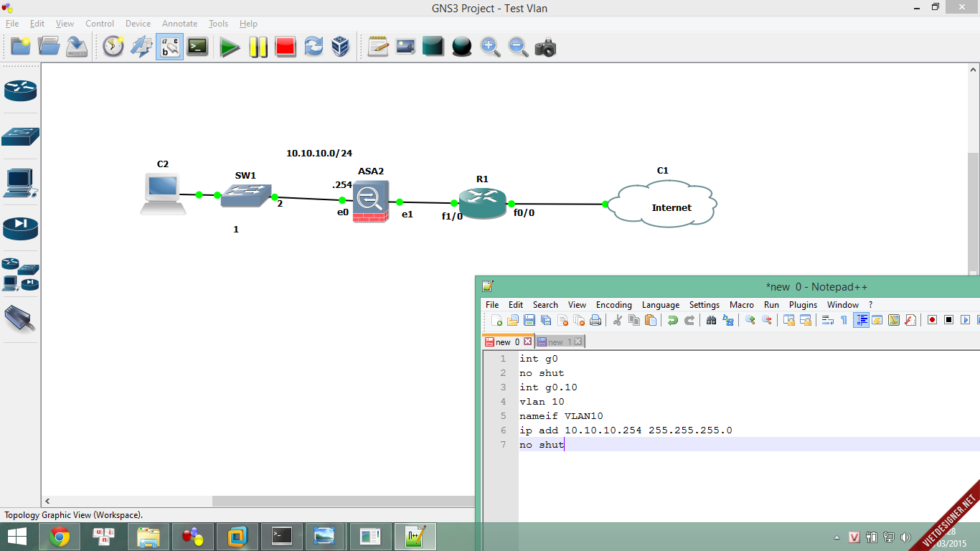The height and width of the screenshot is (551, 980).
Task: Click the Windows Start button
Action: click(x=17, y=537)
